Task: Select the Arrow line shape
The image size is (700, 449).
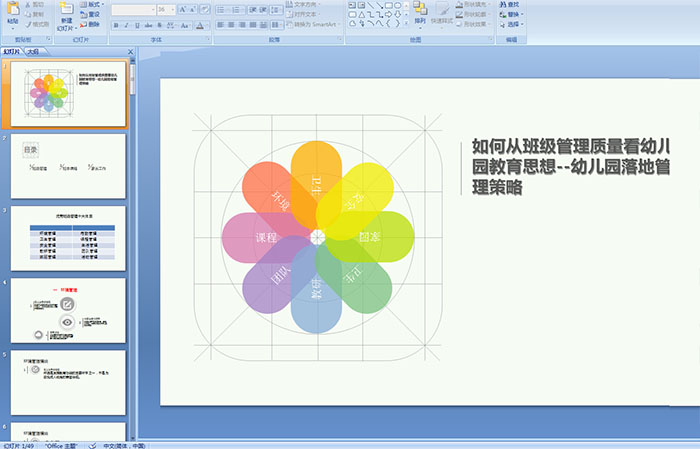Action: [x=379, y=5]
